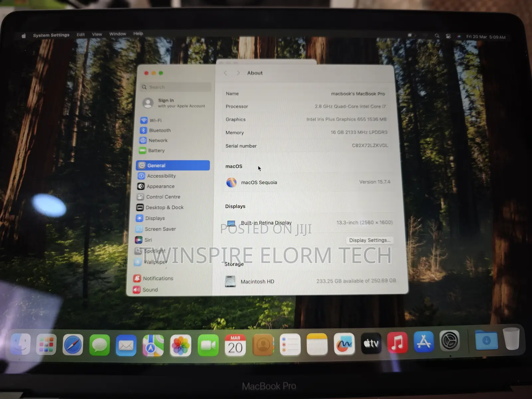Open Reminders from the Dock
532x399 pixels.
click(290, 344)
